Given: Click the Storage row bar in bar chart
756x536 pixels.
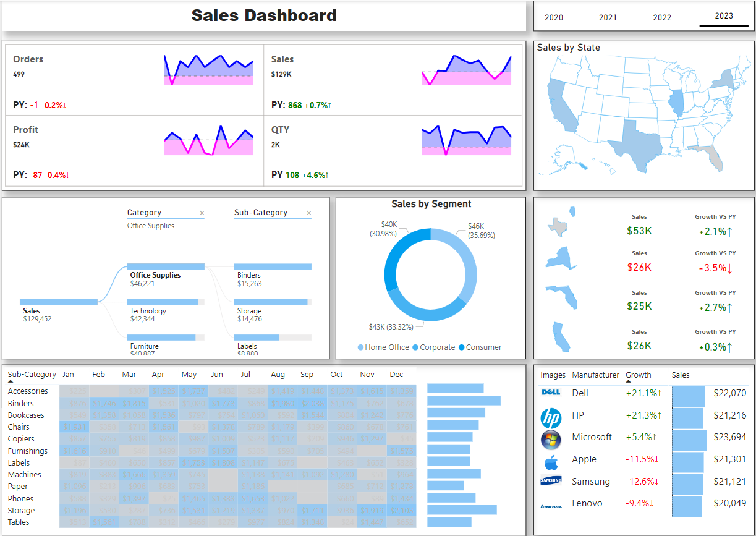Looking at the screenshot, I should [x=461, y=510].
